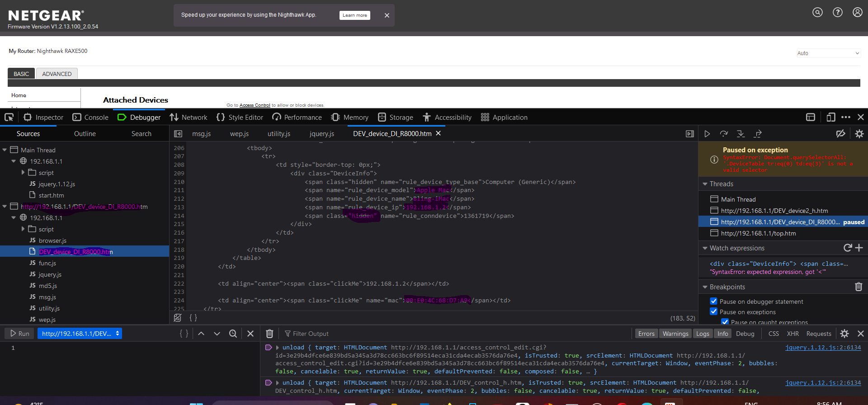This screenshot has height=405, width=868.
Task: Open the console evaluation context dropdown
Action: point(80,334)
